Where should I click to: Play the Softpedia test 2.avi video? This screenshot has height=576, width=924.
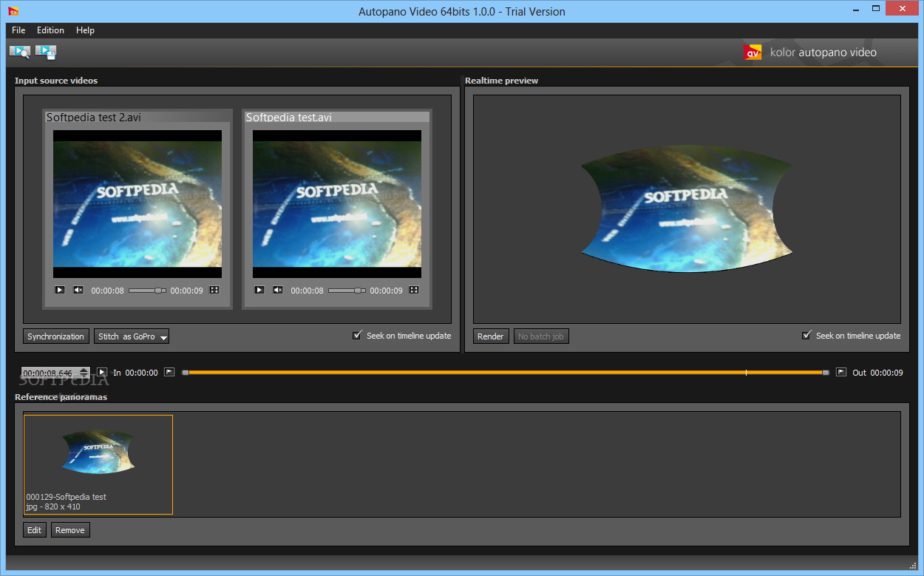click(60, 291)
